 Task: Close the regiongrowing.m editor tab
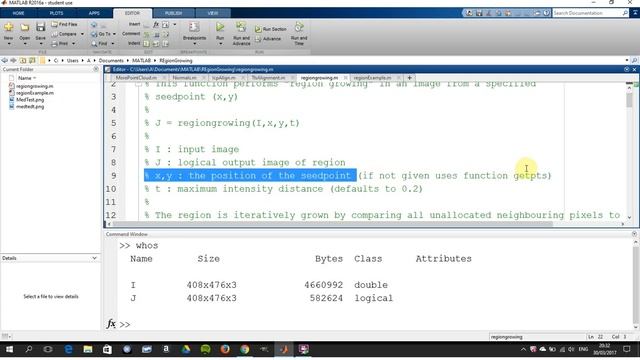pos(346,78)
